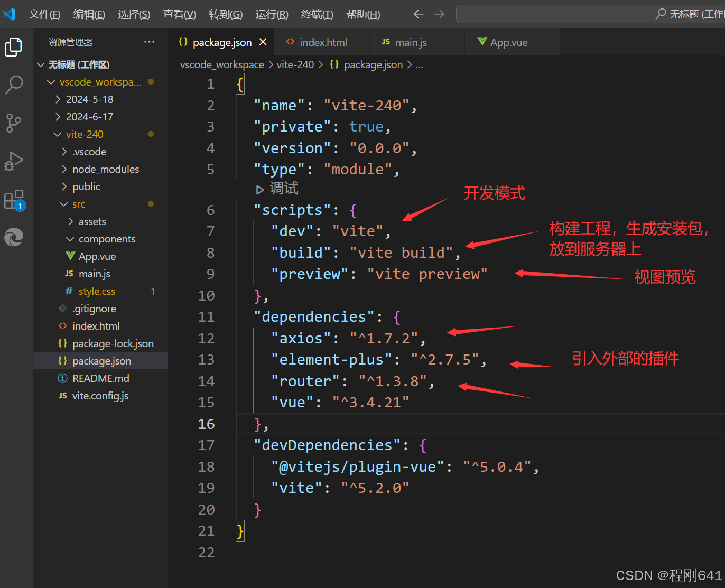725x588 pixels.
Task: Click the 调试 code lens link
Action: tap(284, 189)
